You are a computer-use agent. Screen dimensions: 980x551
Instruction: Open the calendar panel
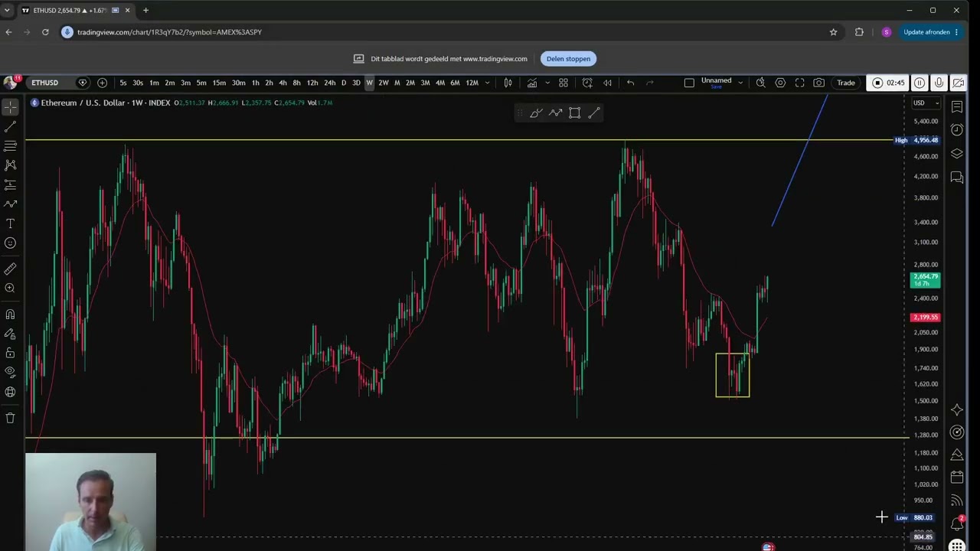pyautogui.click(x=957, y=478)
